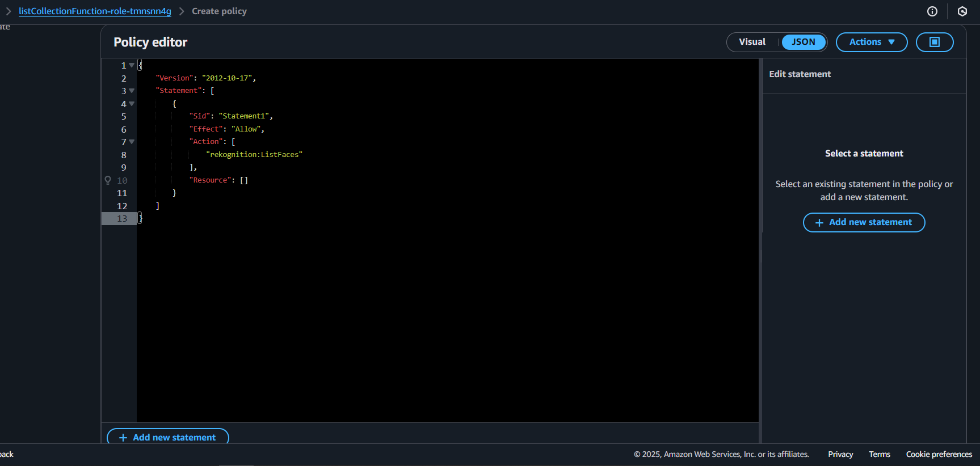
Task: Switch the policy editor to JSON mode
Action: (x=804, y=42)
